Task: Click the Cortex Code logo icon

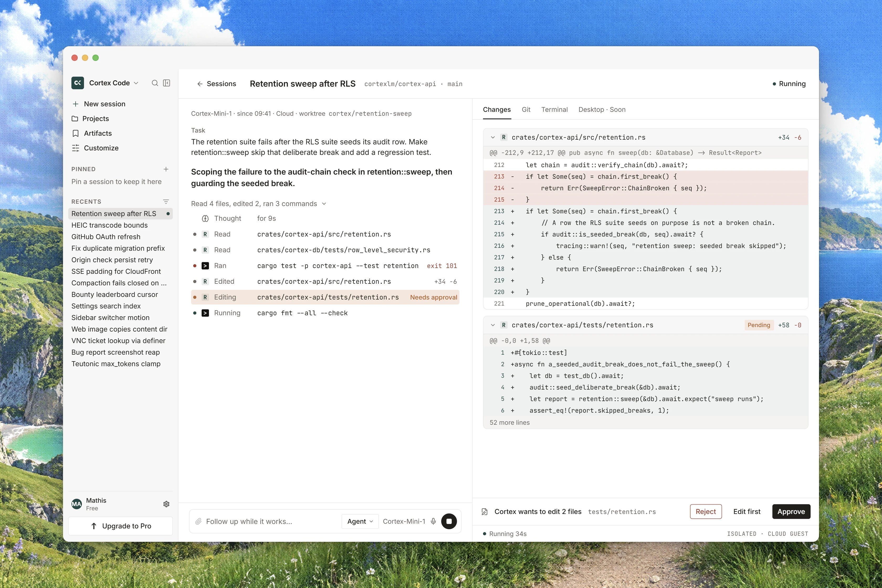Action: tap(78, 83)
